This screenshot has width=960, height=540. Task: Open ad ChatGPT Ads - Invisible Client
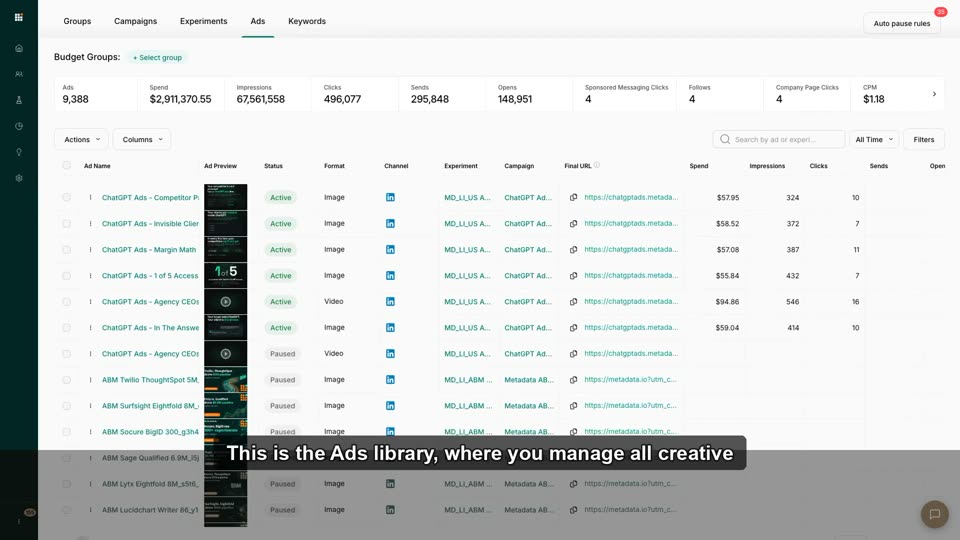pos(150,223)
